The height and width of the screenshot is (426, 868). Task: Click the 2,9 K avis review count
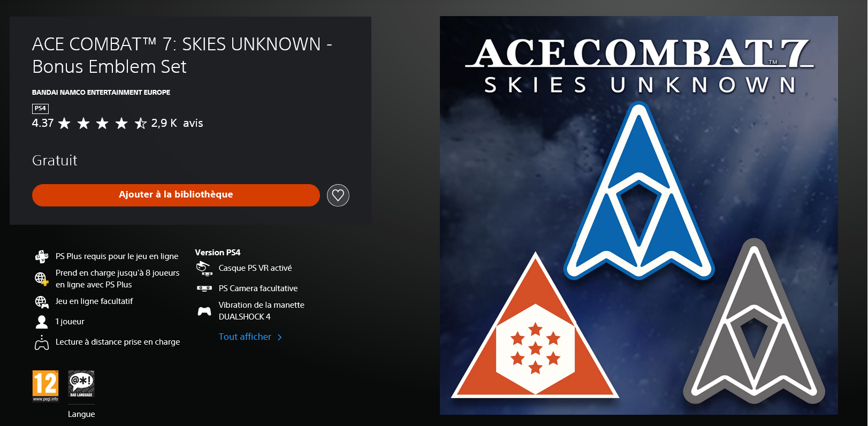[x=177, y=123]
